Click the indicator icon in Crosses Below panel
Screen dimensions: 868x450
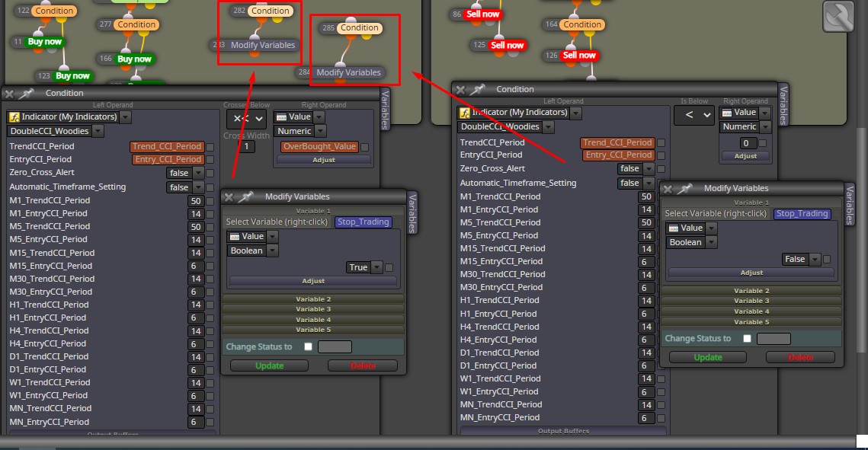point(14,117)
